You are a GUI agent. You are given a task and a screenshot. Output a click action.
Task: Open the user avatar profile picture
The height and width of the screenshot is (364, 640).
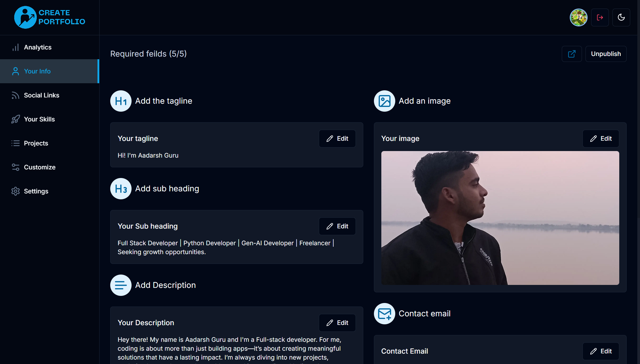[578, 17]
